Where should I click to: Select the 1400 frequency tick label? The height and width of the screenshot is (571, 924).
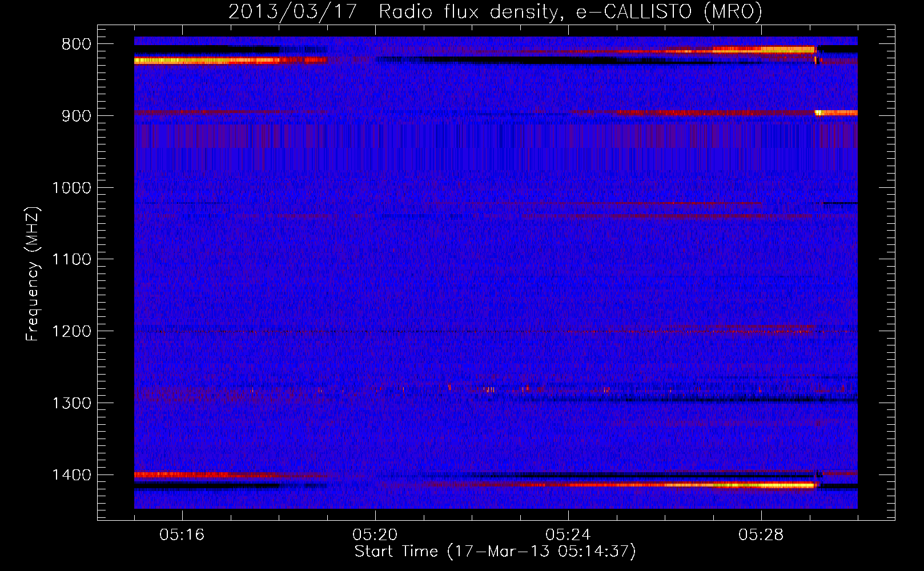[x=71, y=475]
